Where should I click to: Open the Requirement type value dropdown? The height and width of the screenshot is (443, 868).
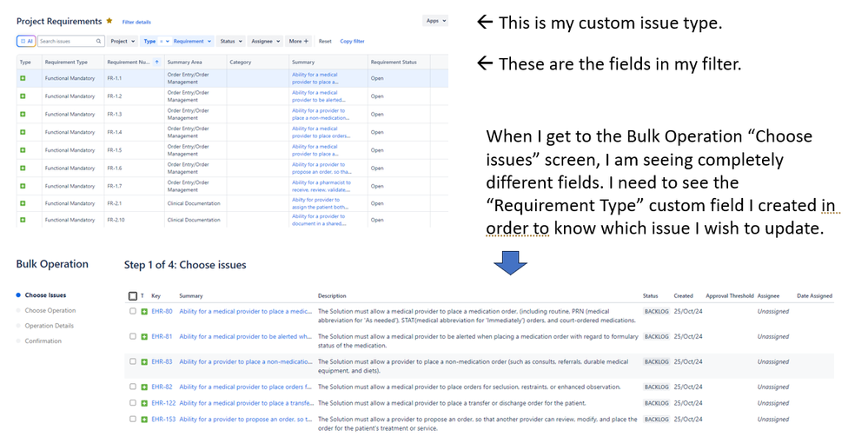point(192,41)
